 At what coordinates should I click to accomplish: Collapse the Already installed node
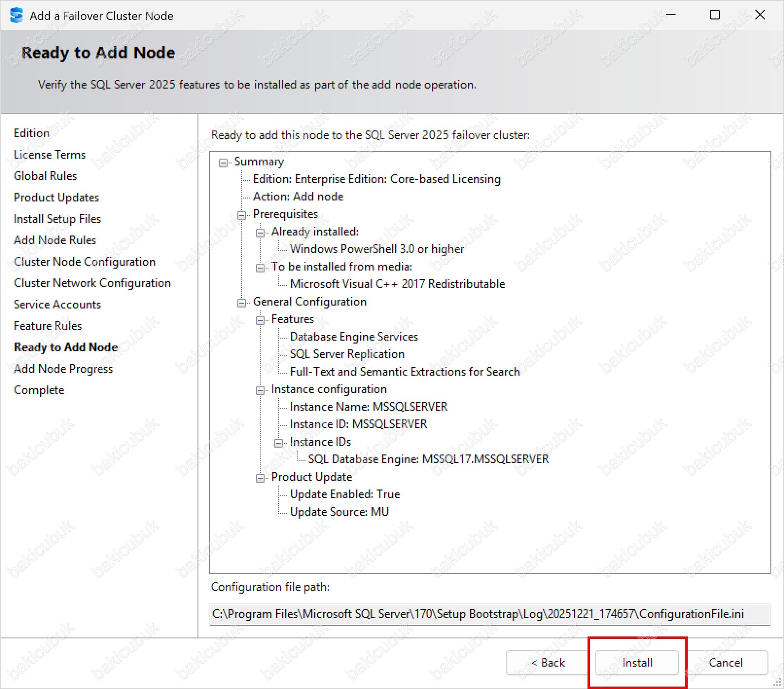(x=260, y=233)
